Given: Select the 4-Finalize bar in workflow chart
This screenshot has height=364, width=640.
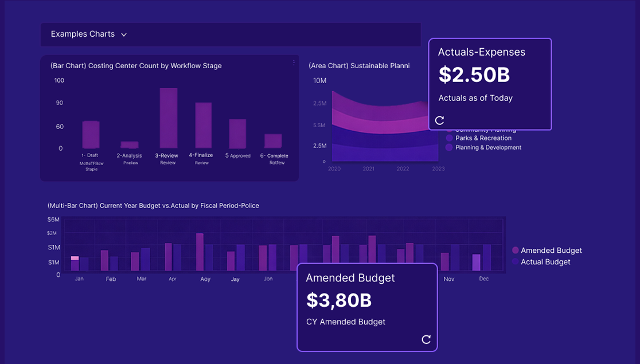Looking at the screenshot, I should coord(203,126).
